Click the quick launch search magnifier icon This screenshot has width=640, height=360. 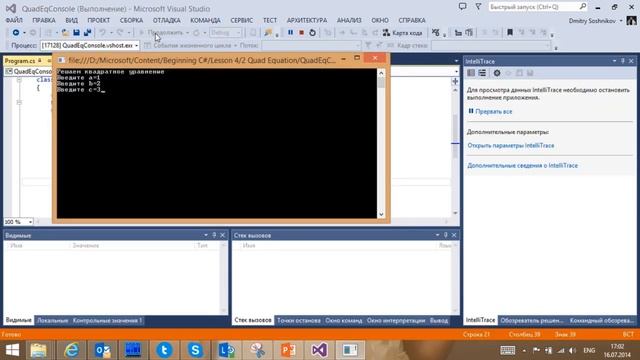pyautogui.click(x=583, y=7)
